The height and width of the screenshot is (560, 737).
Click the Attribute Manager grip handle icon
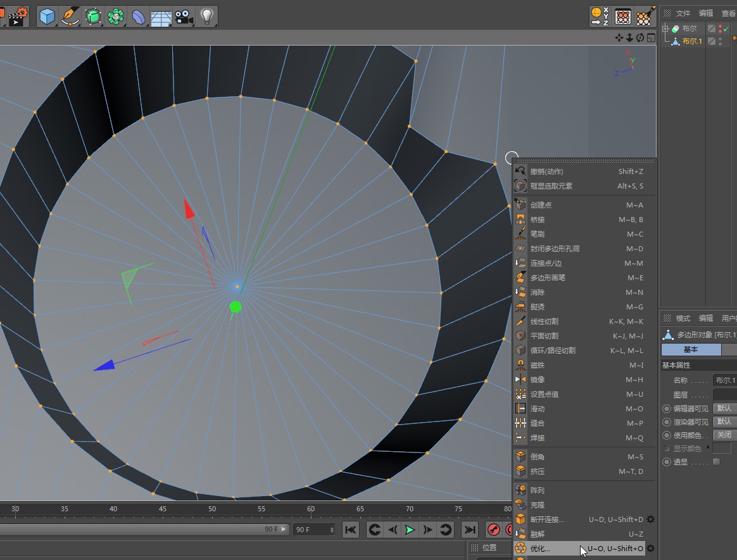pyautogui.click(x=667, y=318)
